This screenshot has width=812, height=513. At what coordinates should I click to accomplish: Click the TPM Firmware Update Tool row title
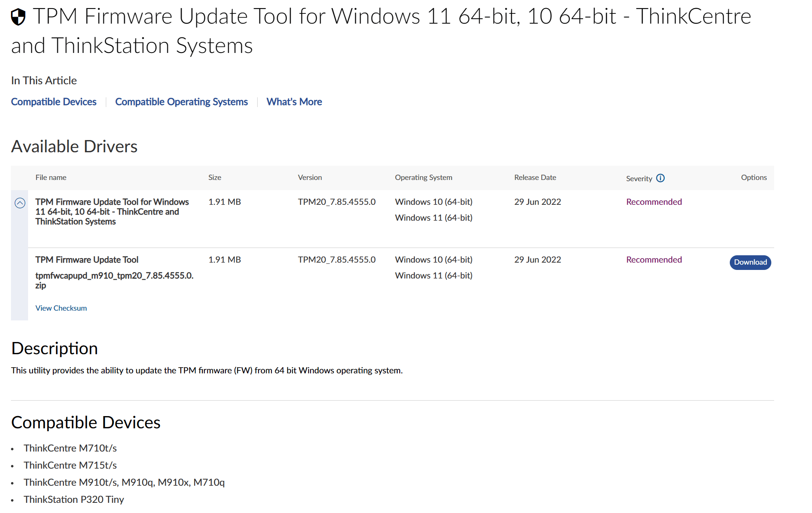click(x=87, y=260)
